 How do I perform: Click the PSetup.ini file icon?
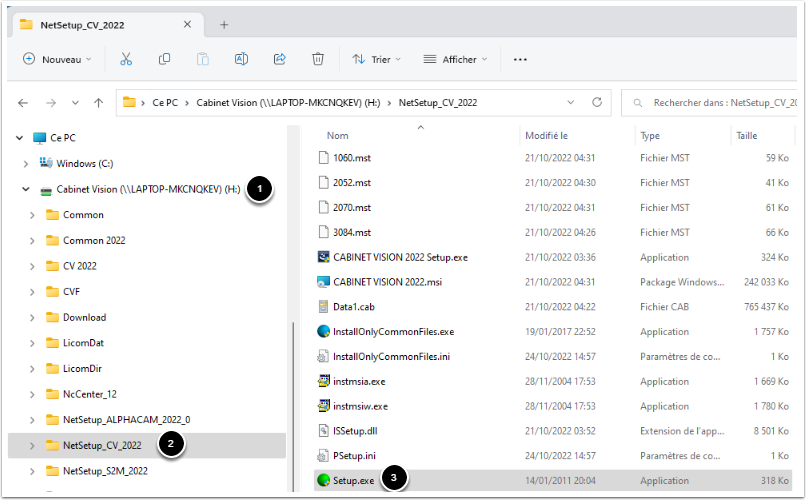[x=323, y=455]
